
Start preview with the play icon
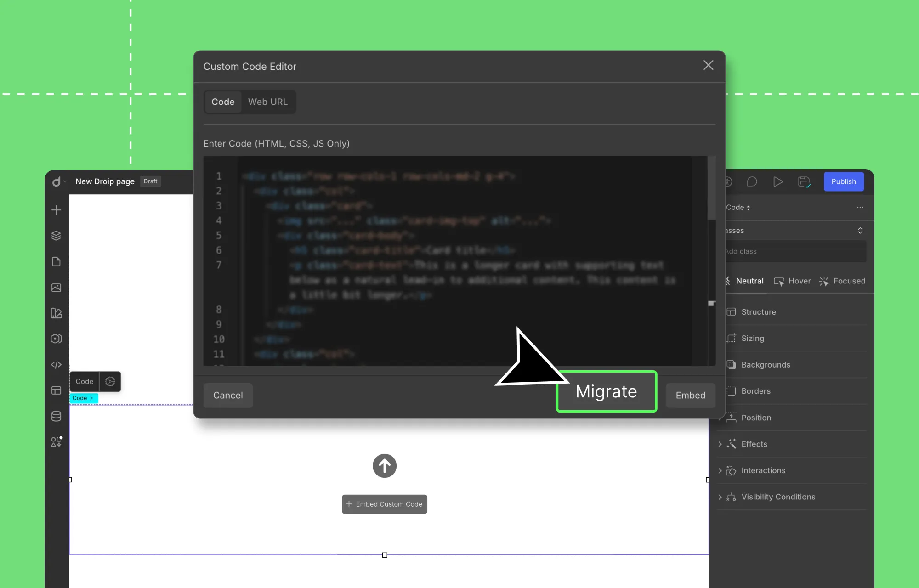[777, 181]
